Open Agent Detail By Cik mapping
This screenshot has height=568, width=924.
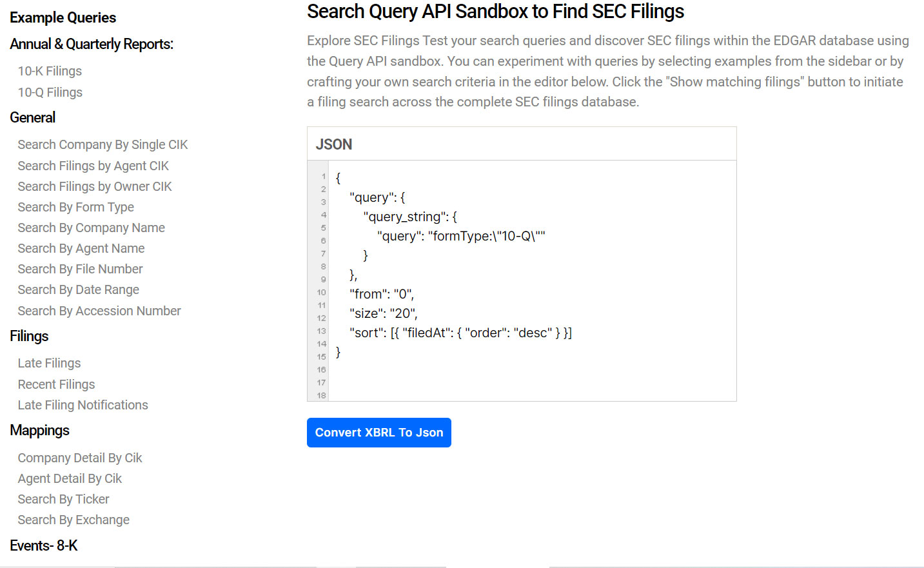(x=70, y=478)
